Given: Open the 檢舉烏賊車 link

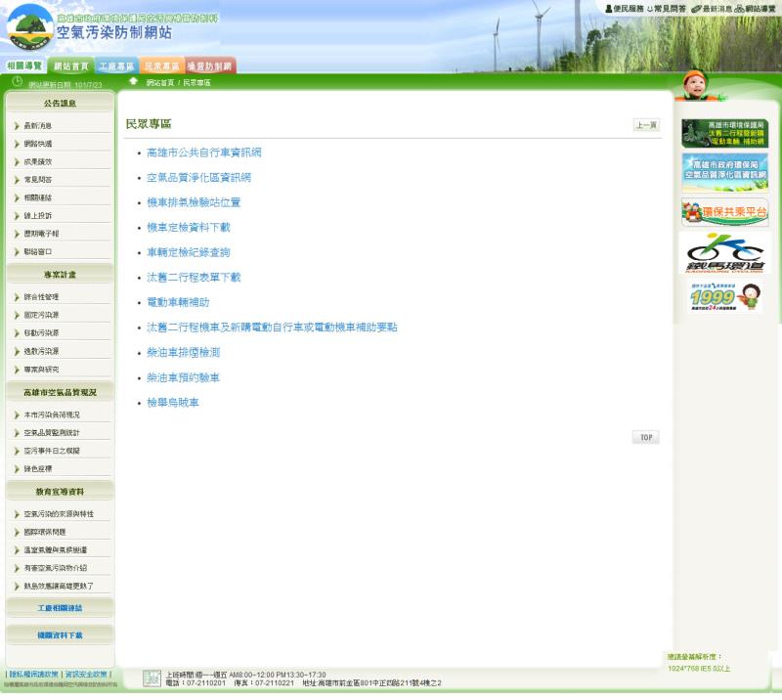Looking at the screenshot, I should [x=173, y=403].
